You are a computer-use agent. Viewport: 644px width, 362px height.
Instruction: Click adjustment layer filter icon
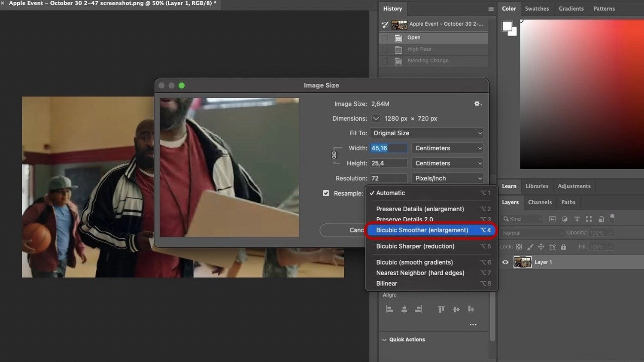[565, 219]
